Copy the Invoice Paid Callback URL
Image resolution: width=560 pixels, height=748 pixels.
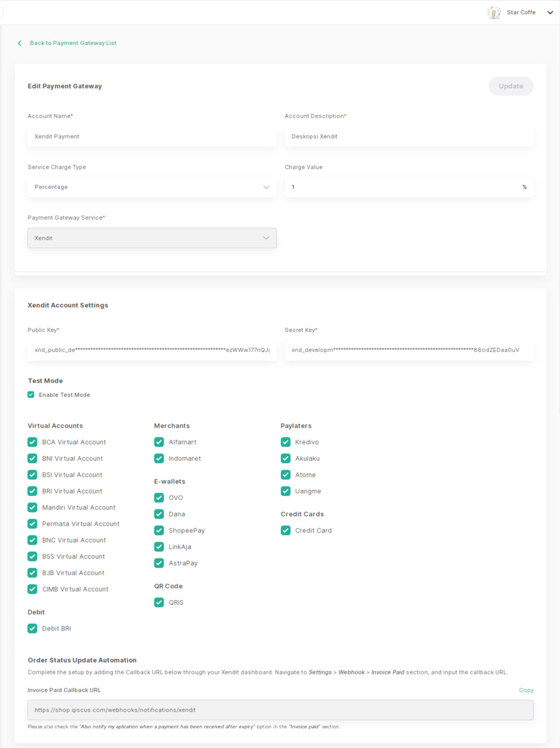point(526,690)
